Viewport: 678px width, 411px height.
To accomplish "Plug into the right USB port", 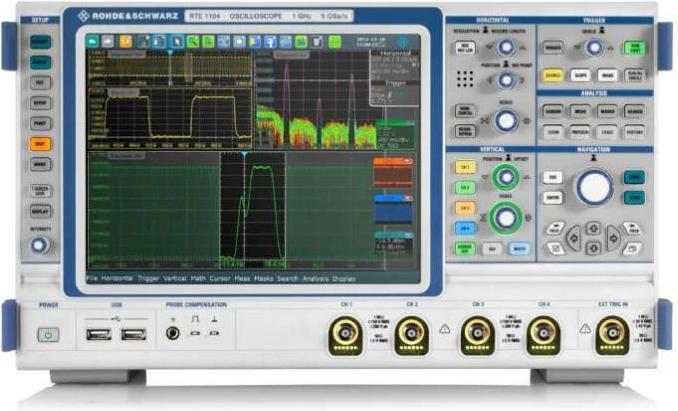I will 133,334.
